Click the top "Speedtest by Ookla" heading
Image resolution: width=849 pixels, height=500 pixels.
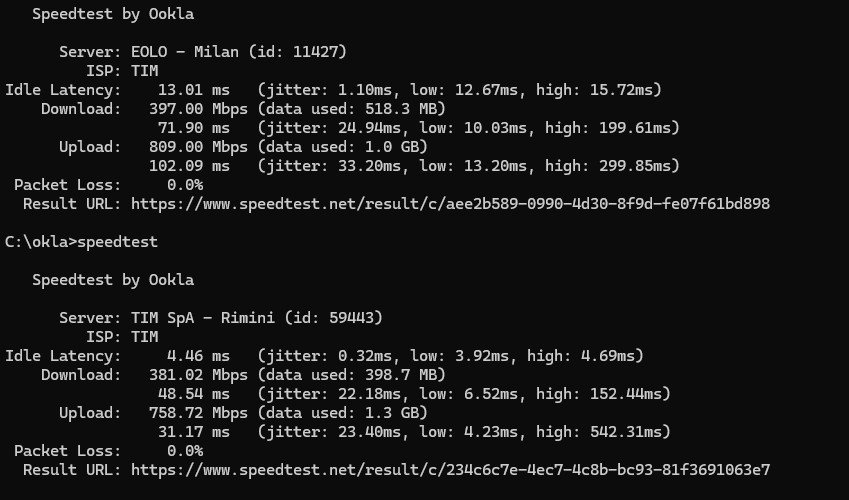(x=113, y=14)
